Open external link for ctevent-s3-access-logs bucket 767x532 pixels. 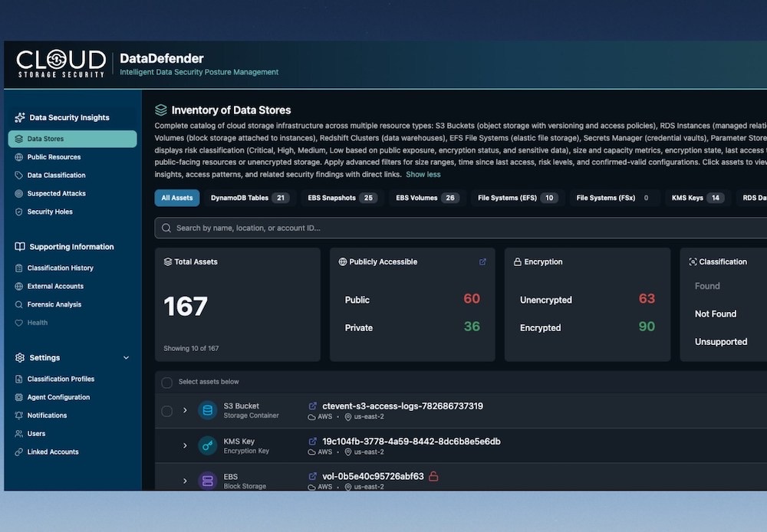click(313, 406)
